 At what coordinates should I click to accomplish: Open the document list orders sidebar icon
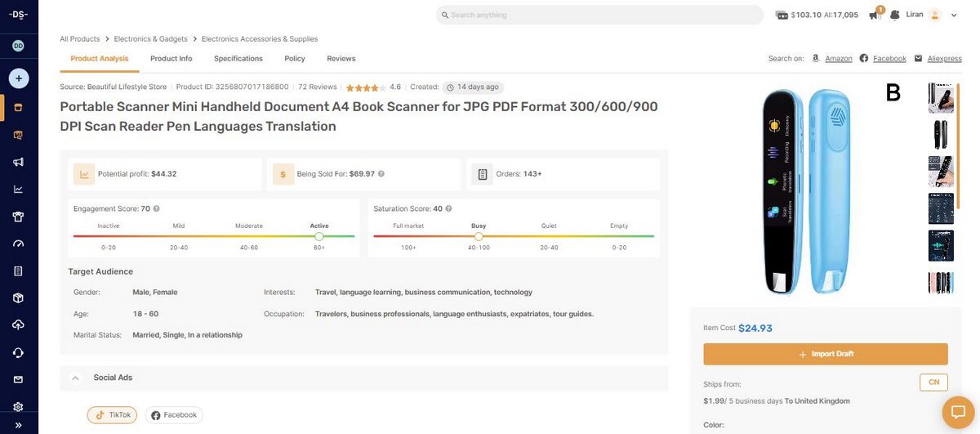(18, 271)
